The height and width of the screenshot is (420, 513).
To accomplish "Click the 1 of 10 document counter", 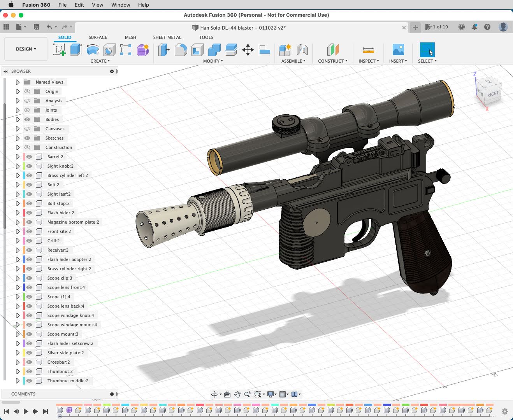I will coord(437,27).
